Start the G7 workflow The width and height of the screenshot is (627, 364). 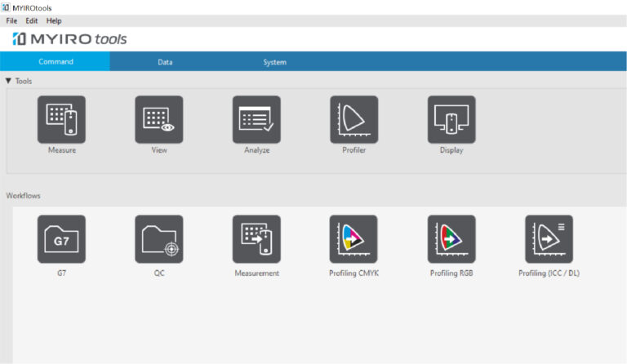pos(61,239)
